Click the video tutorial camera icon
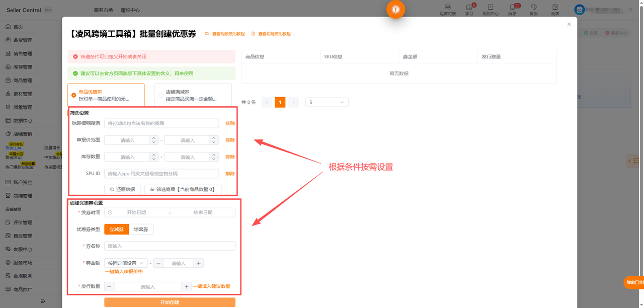Screen dimensions: 644x308 207,34
